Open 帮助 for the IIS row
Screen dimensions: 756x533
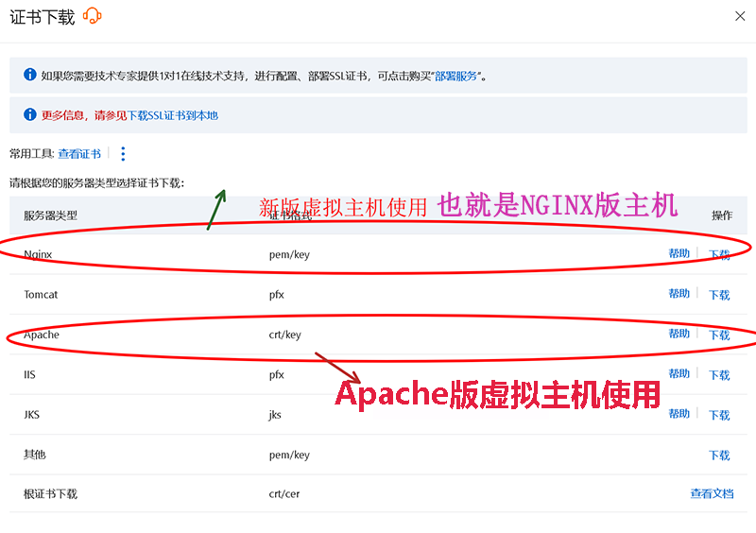(x=679, y=374)
